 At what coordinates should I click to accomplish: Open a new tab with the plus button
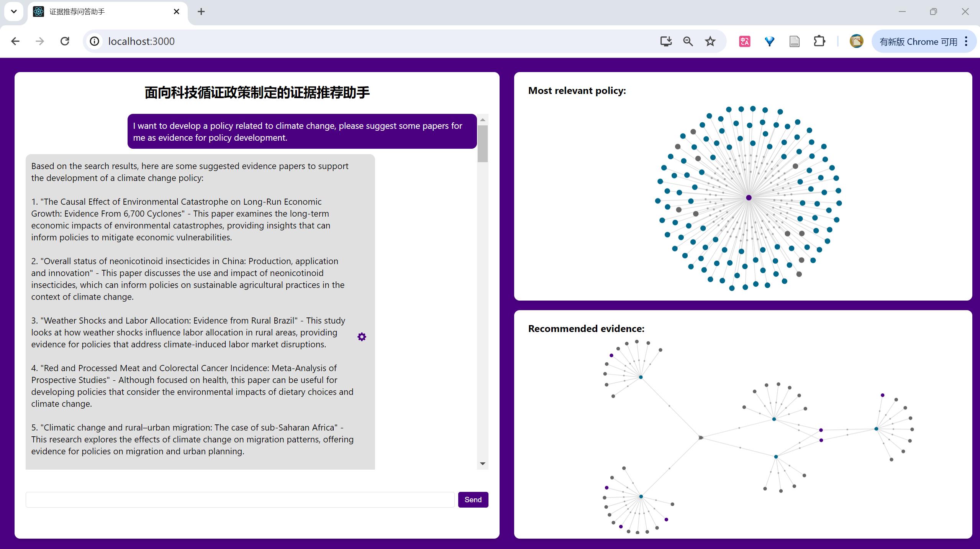[x=201, y=12]
